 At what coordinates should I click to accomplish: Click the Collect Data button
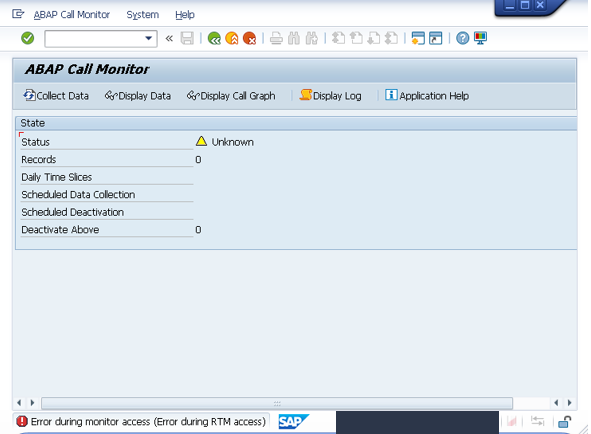coord(56,96)
